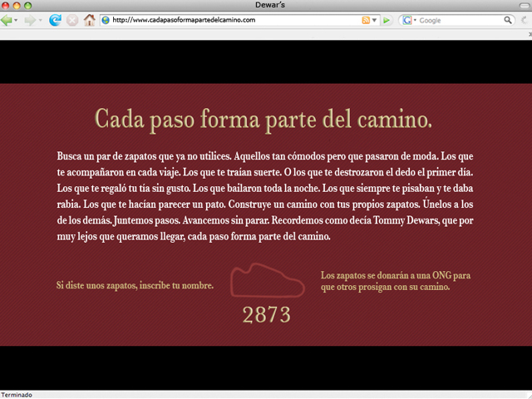Open the browser home page
This screenshot has width=532, height=399.
[89, 20]
